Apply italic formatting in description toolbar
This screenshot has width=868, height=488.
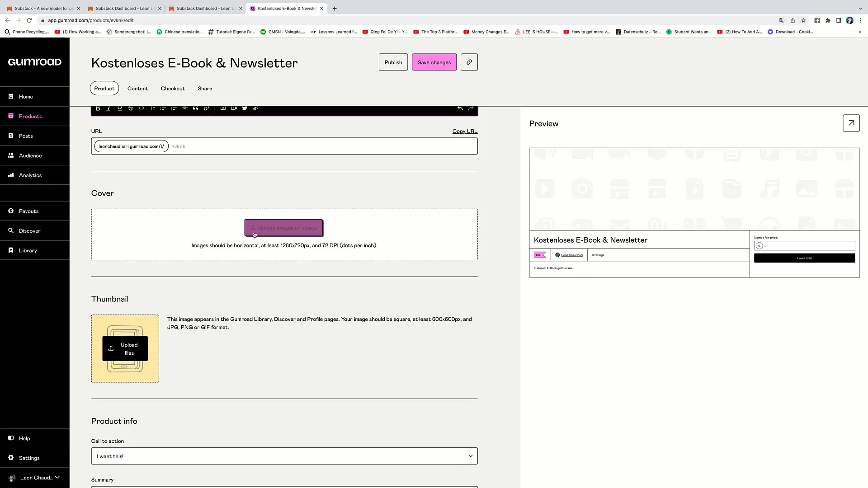(108, 108)
